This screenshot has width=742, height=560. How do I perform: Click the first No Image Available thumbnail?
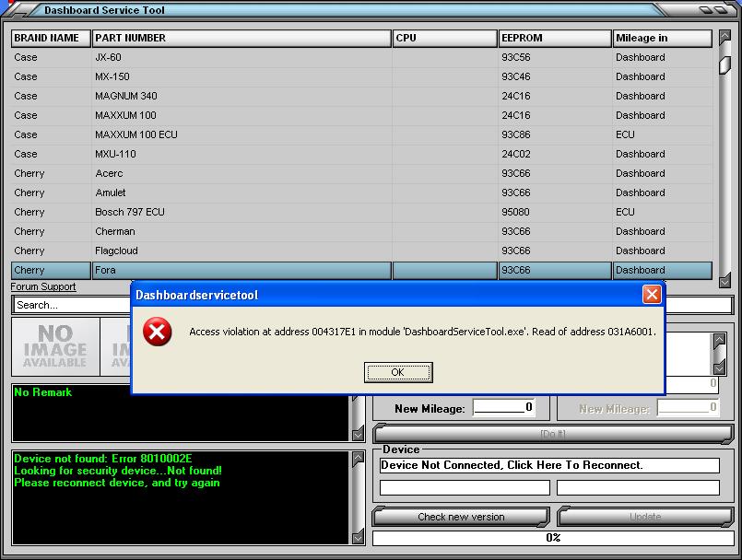[55, 346]
